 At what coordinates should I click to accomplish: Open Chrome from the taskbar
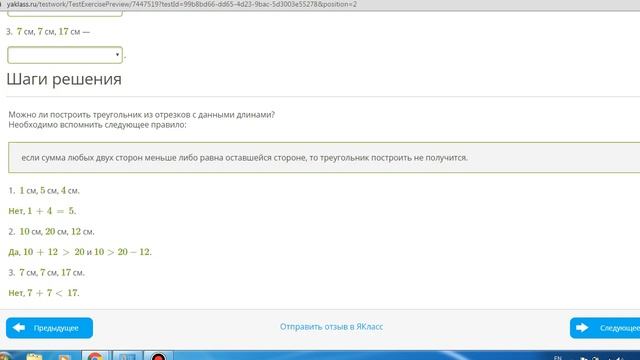click(x=96, y=356)
